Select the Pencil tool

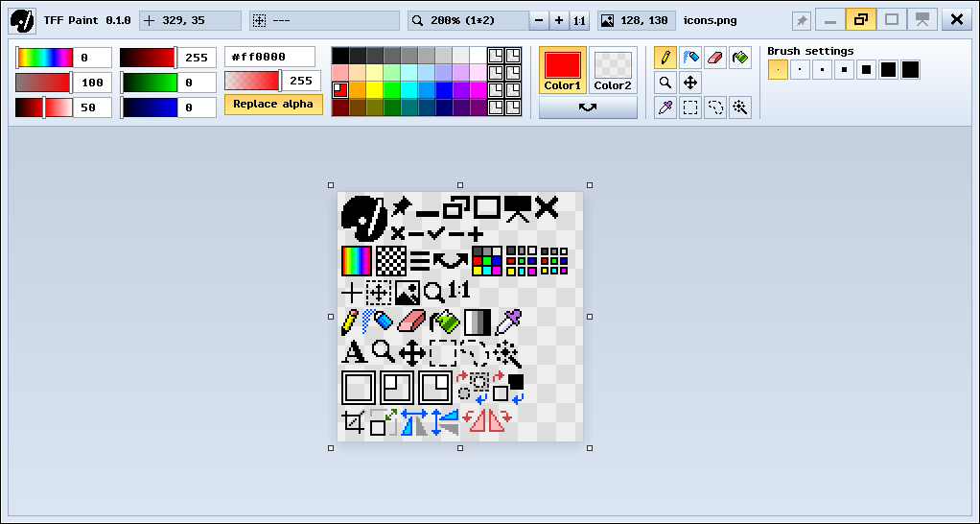[x=665, y=58]
